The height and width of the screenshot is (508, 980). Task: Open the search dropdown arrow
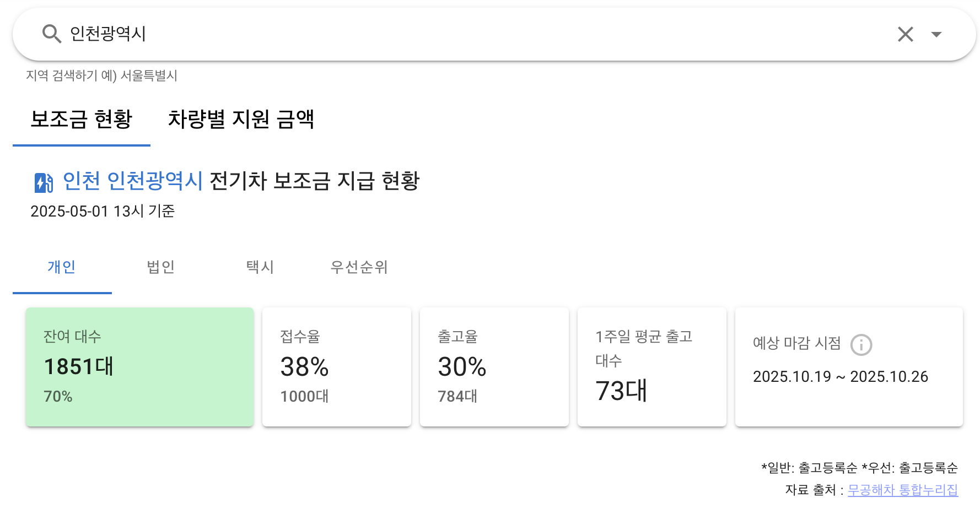click(936, 34)
